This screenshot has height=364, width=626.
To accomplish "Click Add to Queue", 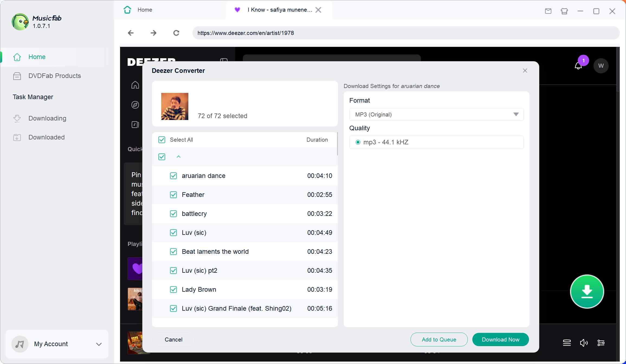I will click(x=439, y=340).
